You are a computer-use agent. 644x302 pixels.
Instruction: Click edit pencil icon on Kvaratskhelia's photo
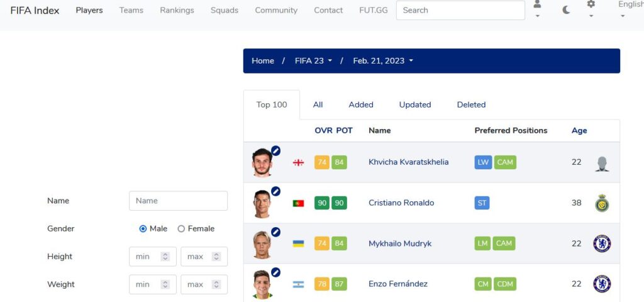click(275, 151)
